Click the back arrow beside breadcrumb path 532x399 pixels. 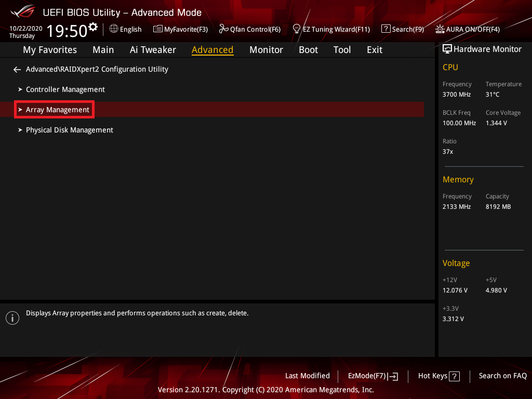[x=17, y=69]
